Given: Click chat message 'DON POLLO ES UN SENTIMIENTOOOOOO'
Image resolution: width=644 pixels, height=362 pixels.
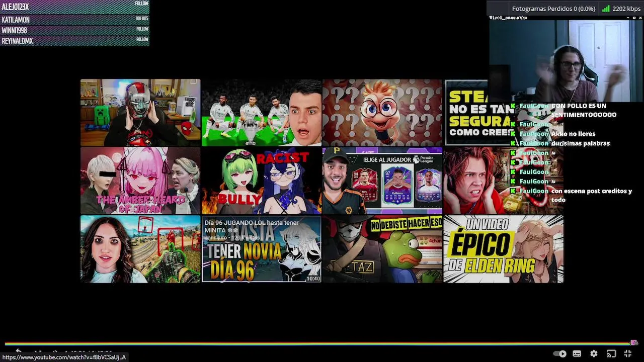Looking at the screenshot, I should click(584, 110).
